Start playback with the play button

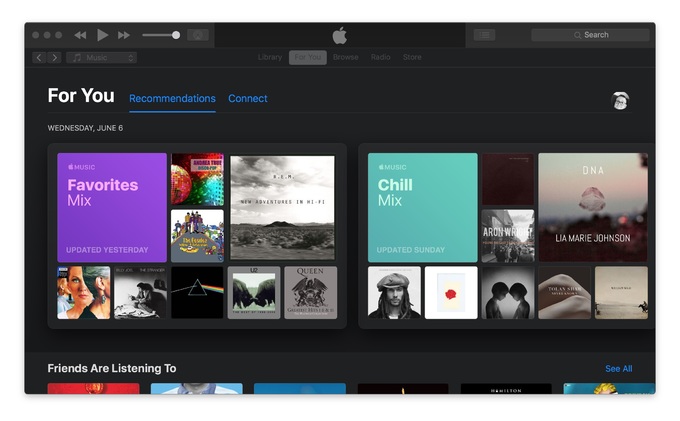(x=102, y=35)
